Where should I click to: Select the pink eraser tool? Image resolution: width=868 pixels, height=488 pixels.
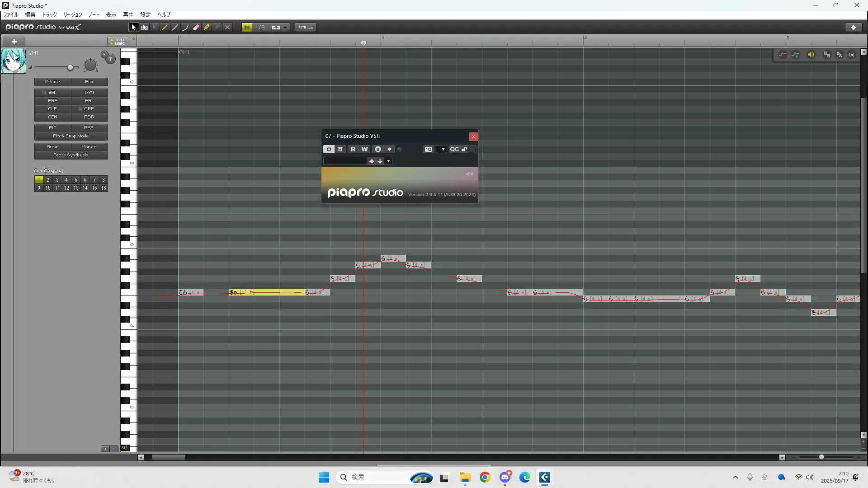196,28
